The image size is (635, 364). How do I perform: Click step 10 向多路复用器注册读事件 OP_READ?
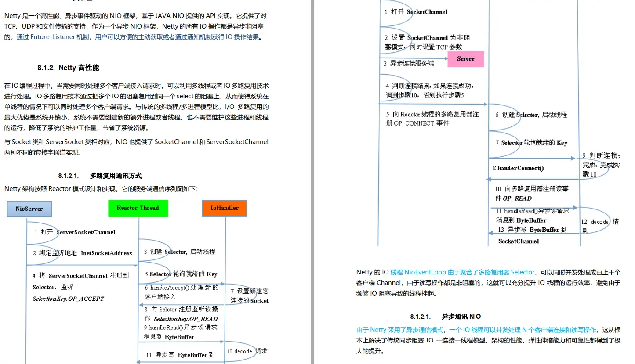532,193
